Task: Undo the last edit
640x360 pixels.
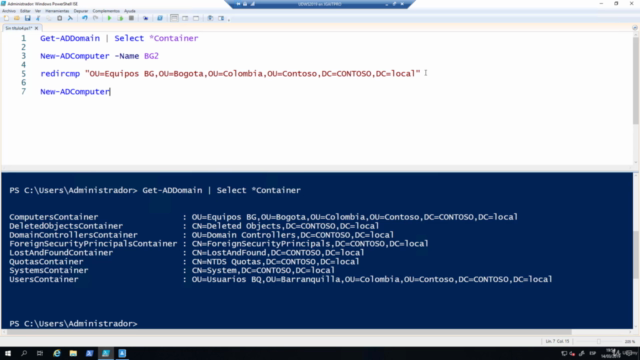Action: coord(84,18)
